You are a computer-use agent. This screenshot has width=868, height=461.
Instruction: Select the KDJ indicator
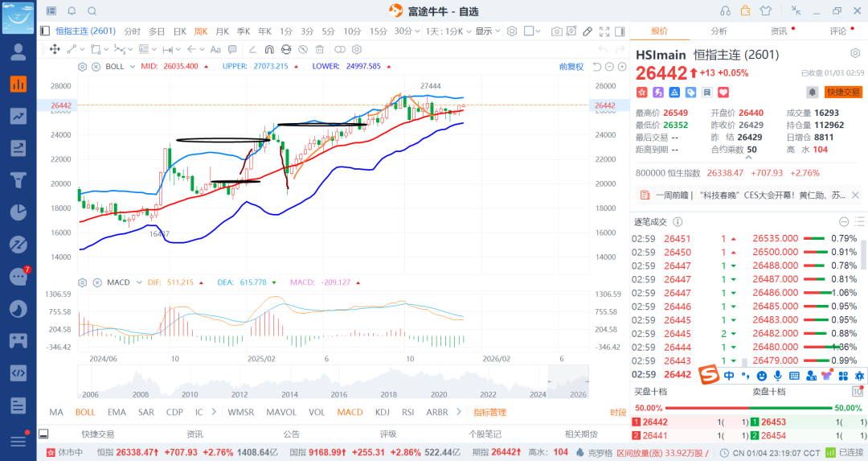coord(383,412)
